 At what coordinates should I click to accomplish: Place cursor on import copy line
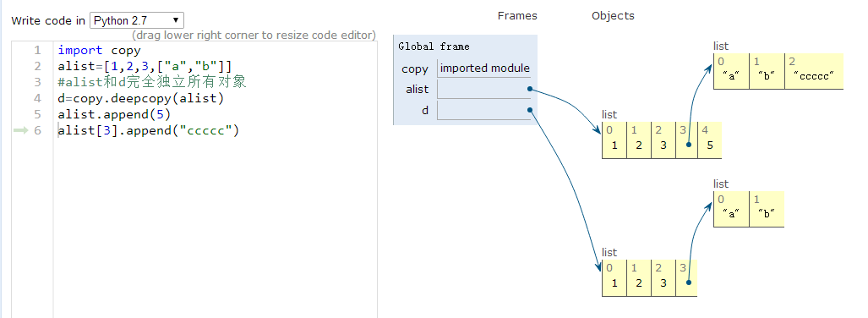tap(99, 51)
